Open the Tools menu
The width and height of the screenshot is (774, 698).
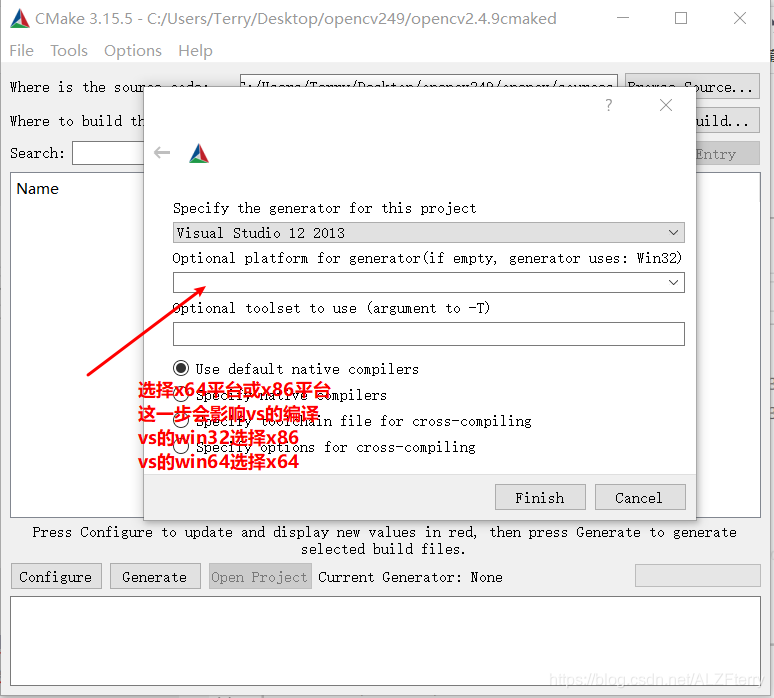click(x=69, y=51)
